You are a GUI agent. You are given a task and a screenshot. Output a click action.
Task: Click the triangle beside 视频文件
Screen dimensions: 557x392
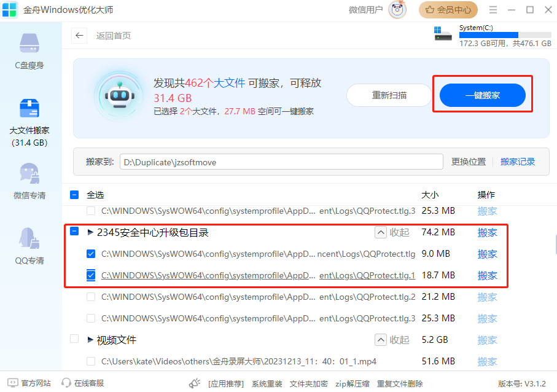tap(90, 340)
